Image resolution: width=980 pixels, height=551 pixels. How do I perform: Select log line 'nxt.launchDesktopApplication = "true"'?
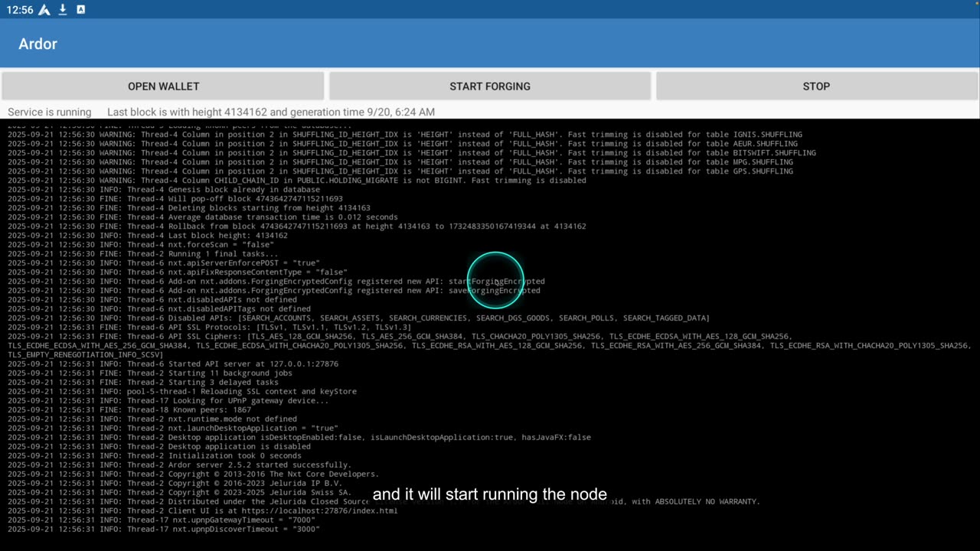(x=173, y=429)
